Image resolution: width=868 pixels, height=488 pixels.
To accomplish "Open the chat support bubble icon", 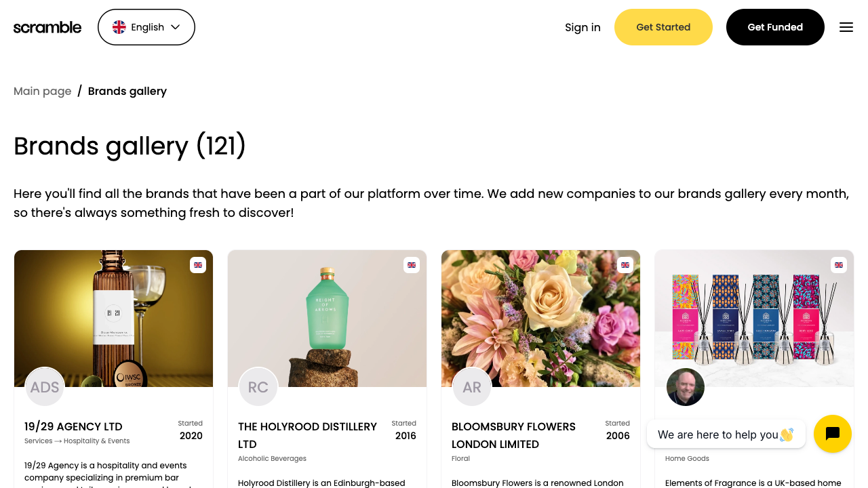I will pos(833,434).
